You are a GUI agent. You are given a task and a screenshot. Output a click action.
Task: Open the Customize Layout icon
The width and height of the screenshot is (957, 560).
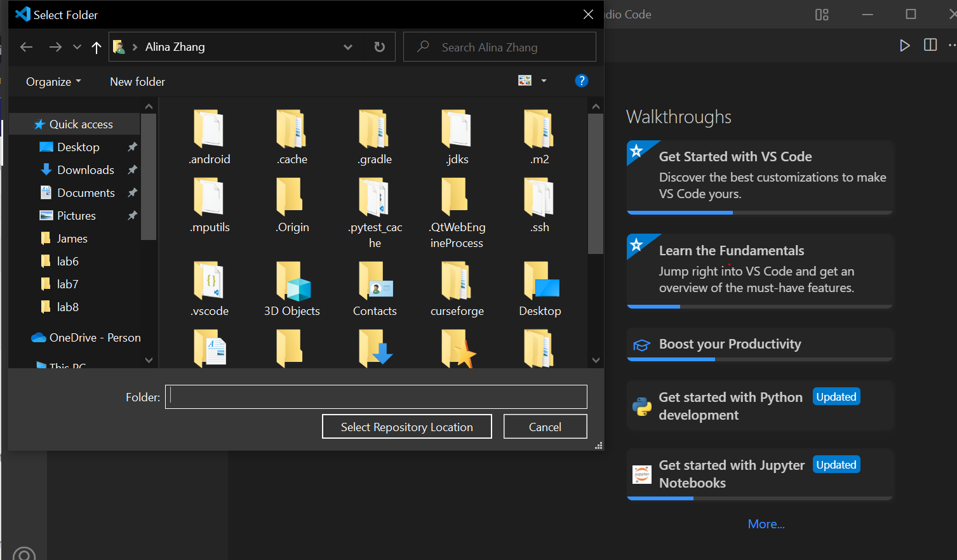tap(822, 15)
